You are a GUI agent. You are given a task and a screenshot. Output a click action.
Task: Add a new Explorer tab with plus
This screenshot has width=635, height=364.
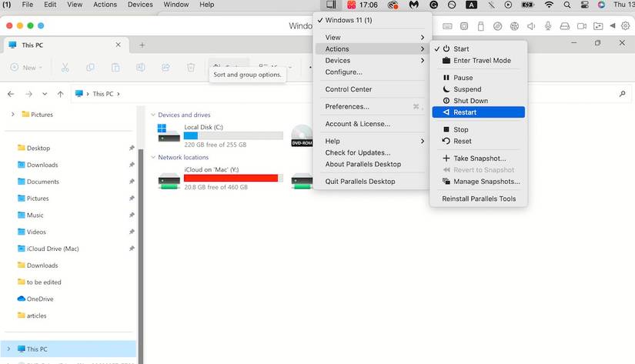point(142,45)
